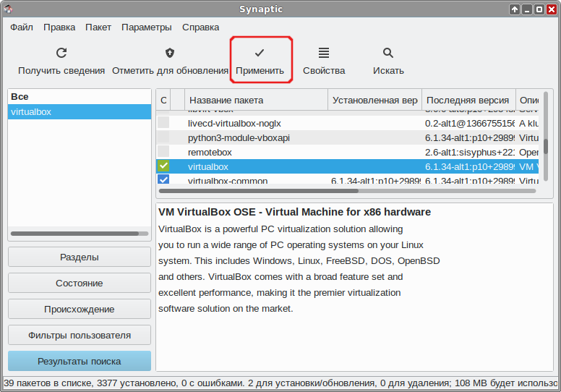Open the Файл menu
This screenshot has height=392, width=561.
[x=22, y=27]
